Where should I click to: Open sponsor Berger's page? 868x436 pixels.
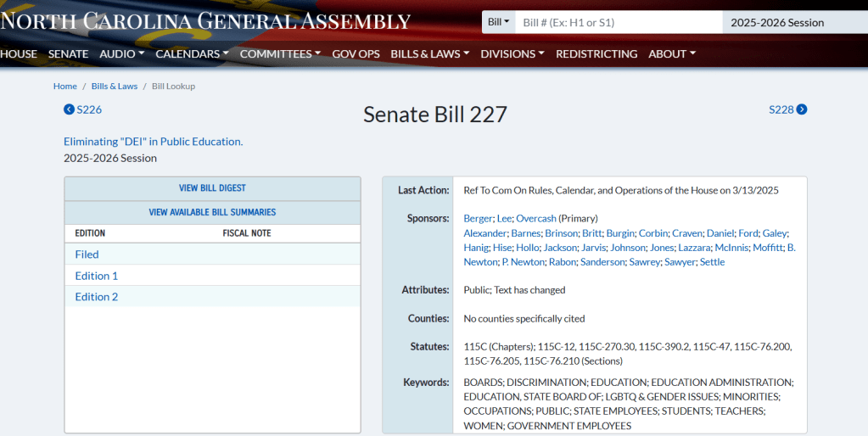(x=478, y=219)
